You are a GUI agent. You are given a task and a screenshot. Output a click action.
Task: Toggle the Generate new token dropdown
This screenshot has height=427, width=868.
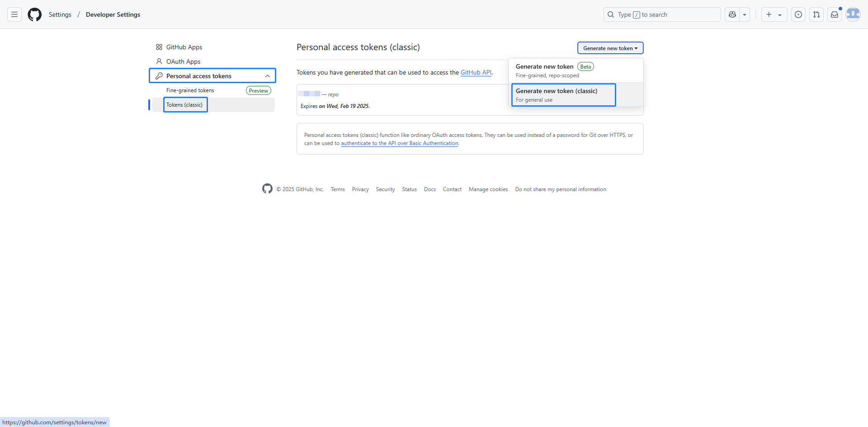click(x=610, y=48)
